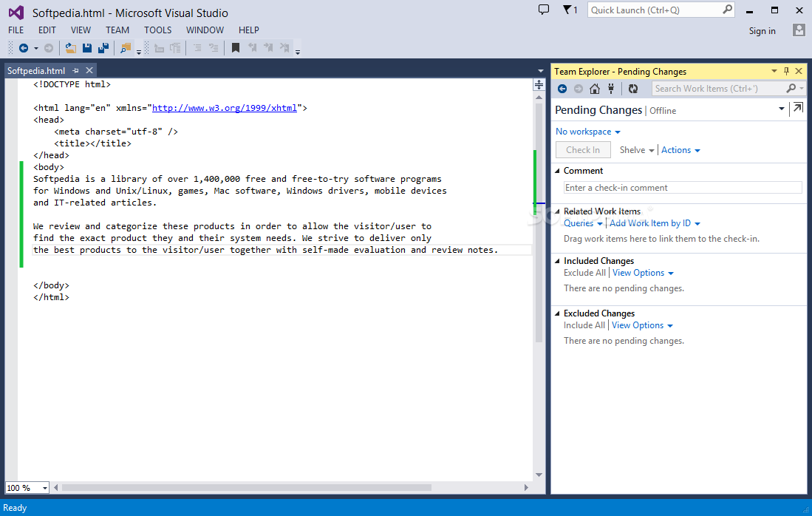Undock Pending Changes with pop-out arrow icon
This screenshot has height=516, width=812.
click(x=798, y=108)
